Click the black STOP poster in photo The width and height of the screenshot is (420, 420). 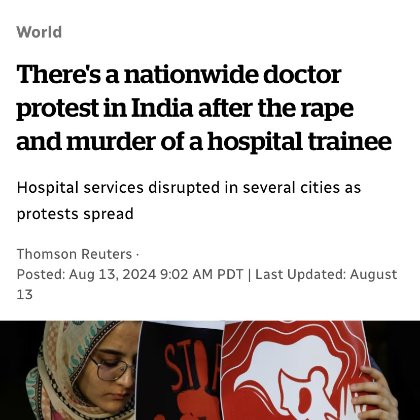[182, 372]
